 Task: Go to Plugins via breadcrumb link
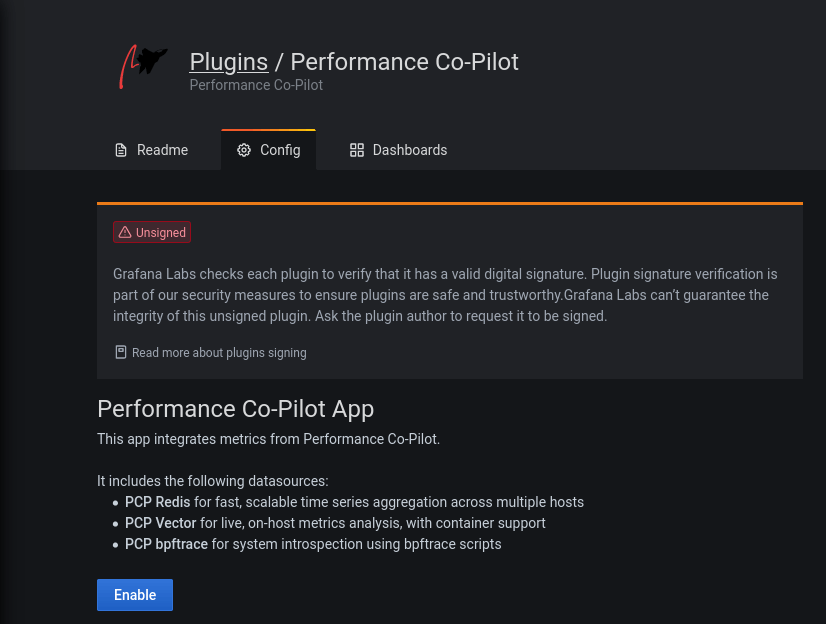229,62
